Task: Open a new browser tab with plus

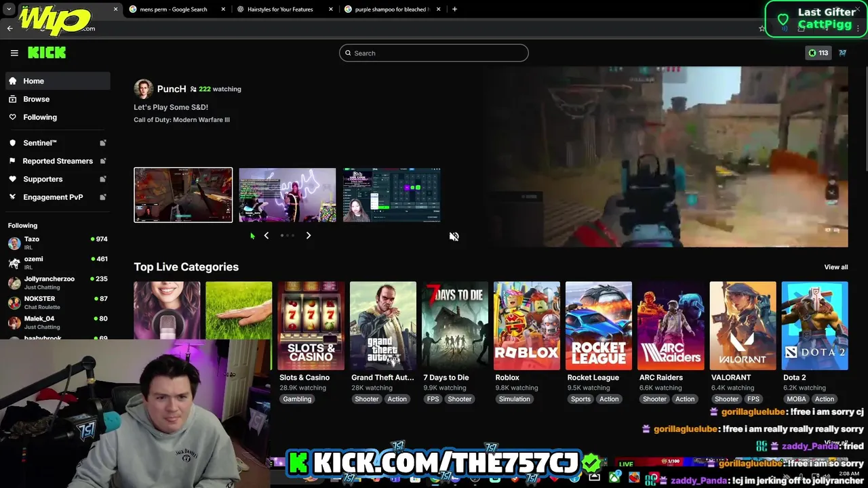Action: click(454, 9)
